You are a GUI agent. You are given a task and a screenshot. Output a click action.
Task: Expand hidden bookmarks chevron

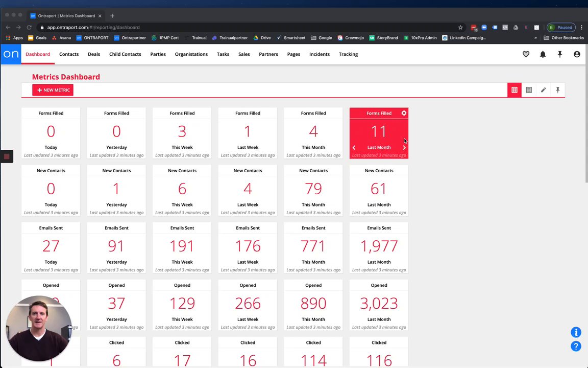pos(535,37)
